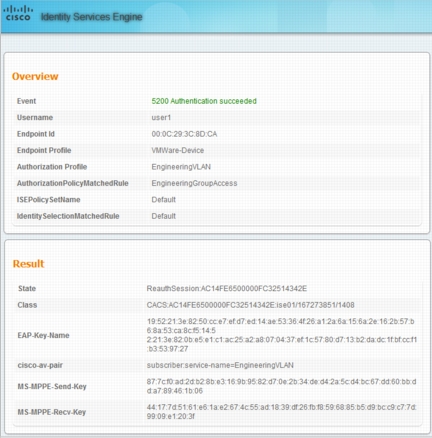This screenshot has height=438, width=432.
Task: Click the cisco-av-pair label
Action: tap(40, 365)
